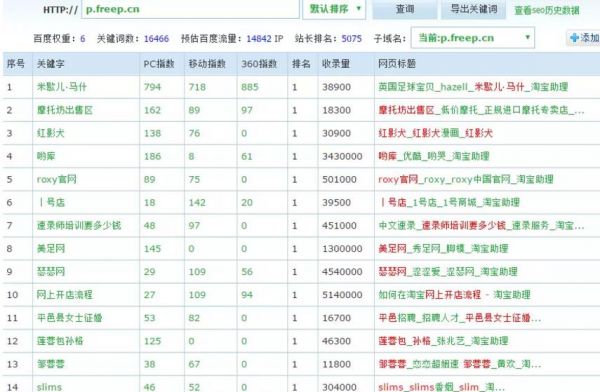The height and width of the screenshot is (392, 600).
Task: Click the Baidu weight value 6
Action: click(x=83, y=39)
